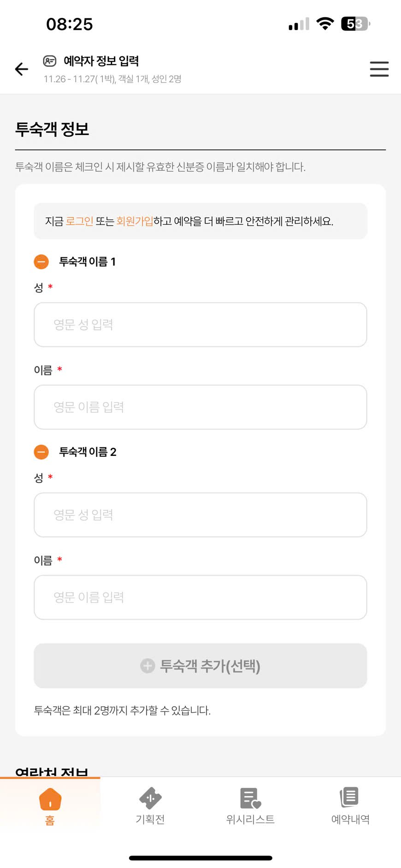Remove guest name 2 via minus icon

(41, 452)
